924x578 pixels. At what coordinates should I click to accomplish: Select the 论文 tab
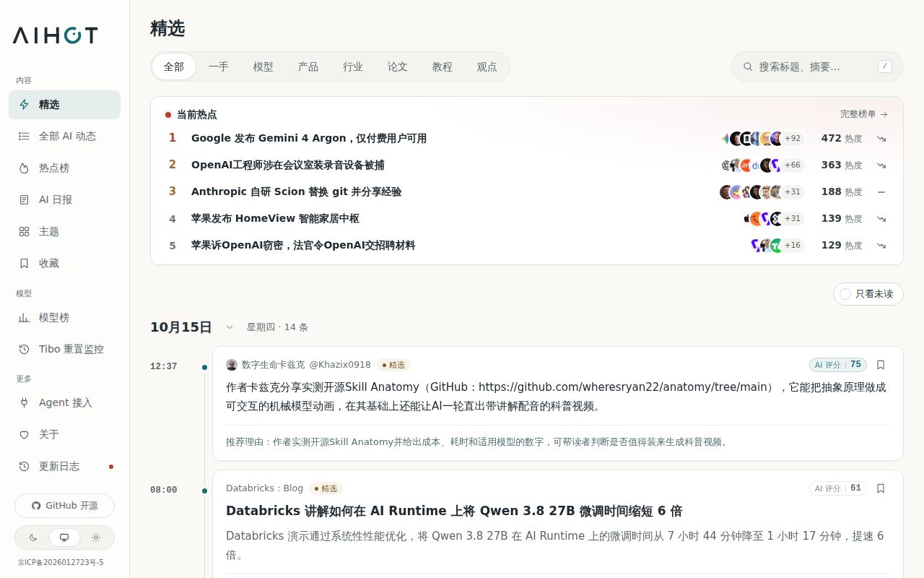coord(398,66)
